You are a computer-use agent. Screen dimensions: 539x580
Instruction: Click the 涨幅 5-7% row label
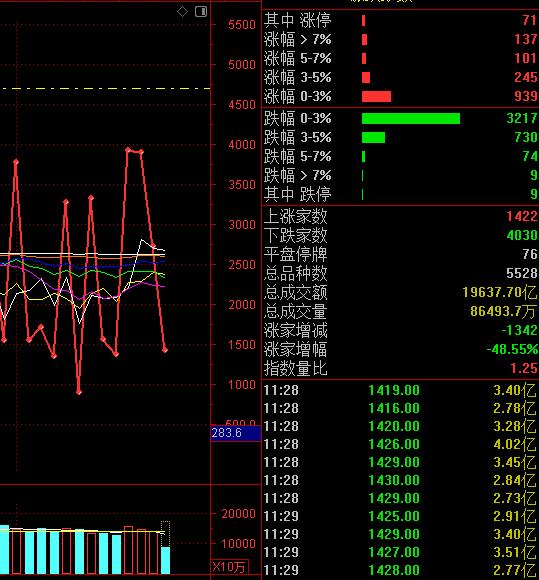297,58
